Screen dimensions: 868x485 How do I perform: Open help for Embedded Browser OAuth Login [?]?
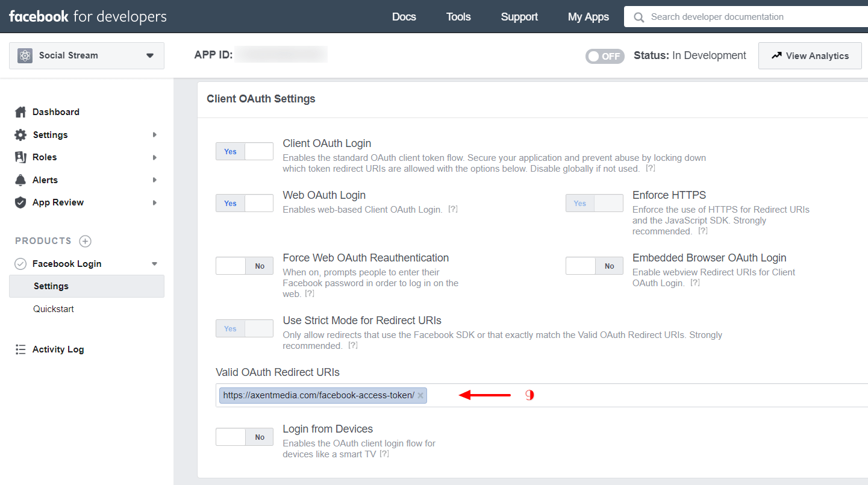(695, 283)
